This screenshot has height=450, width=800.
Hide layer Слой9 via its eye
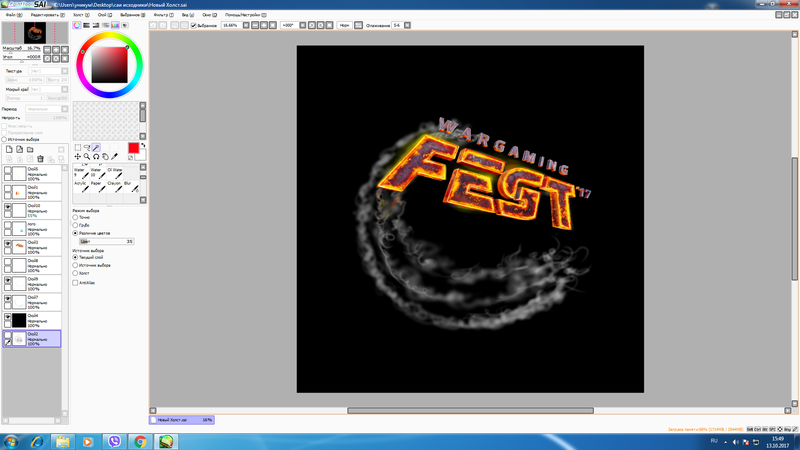pos(8,281)
